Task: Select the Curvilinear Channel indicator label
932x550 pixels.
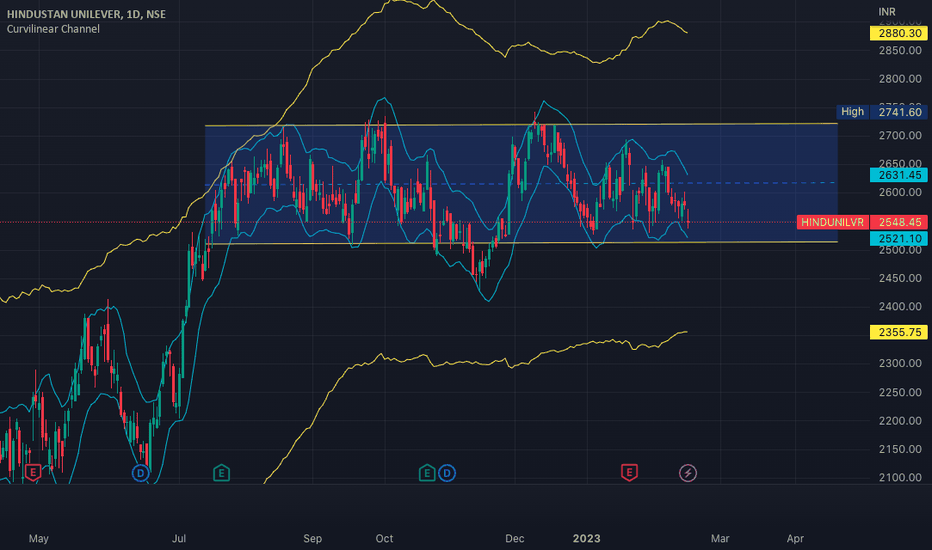Action: click(53, 29)
